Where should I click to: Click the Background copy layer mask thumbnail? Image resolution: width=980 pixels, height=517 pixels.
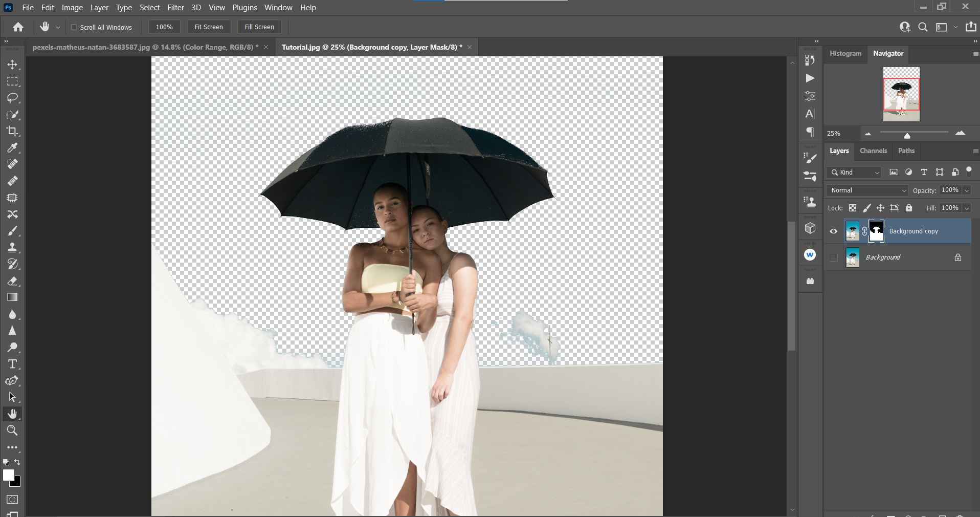pyautogui.click(x=876, y=231)
